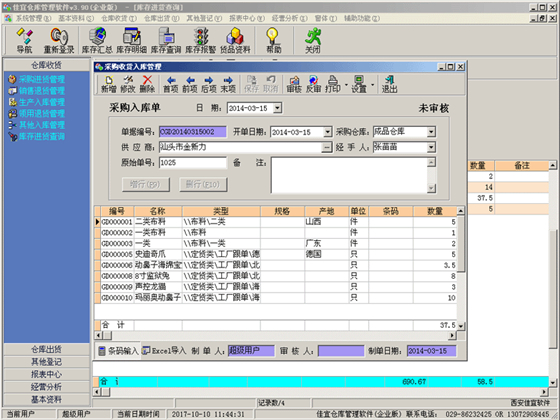Click the 供应商 supplier text field
This screenshot has height=420, width=560.
coord(240,147)
